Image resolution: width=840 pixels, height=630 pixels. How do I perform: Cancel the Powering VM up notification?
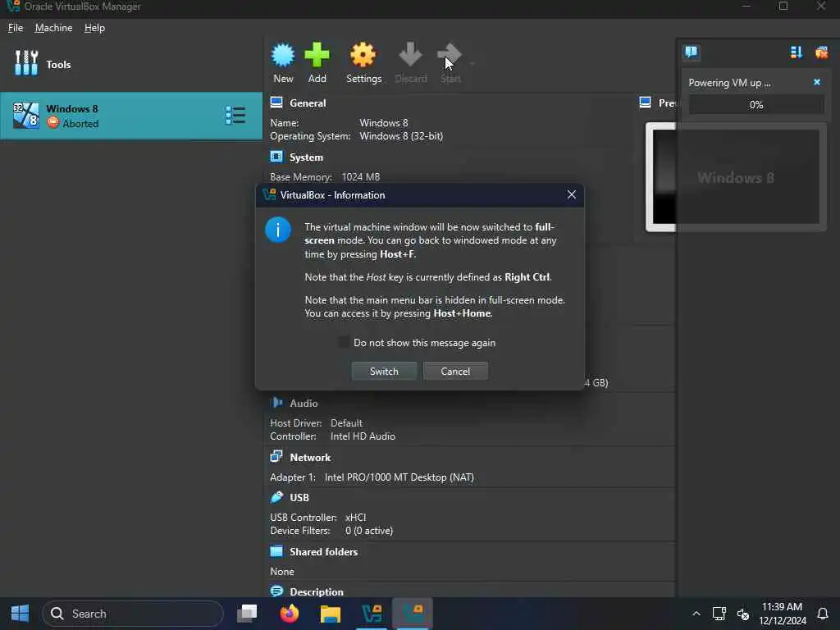tap(817, 82)
